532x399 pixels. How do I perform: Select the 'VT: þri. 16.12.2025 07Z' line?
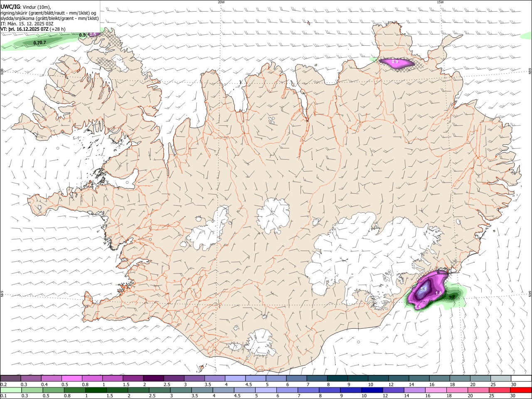[25, 29]
